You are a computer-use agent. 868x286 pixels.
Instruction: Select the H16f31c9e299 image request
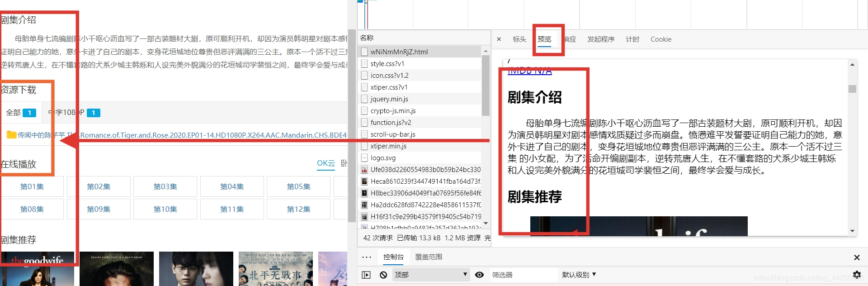coord(420,216)
